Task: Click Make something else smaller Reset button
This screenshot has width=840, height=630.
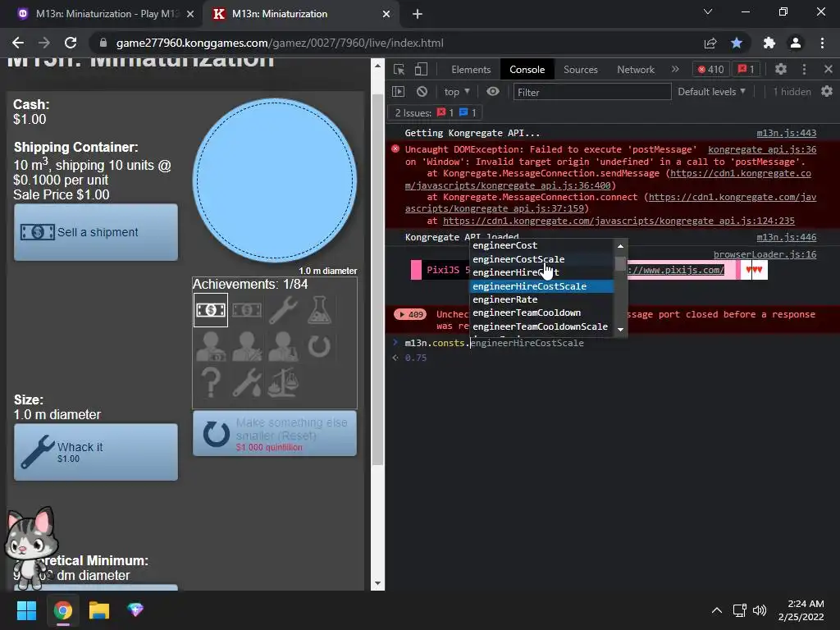Action: tap(275, 434)
